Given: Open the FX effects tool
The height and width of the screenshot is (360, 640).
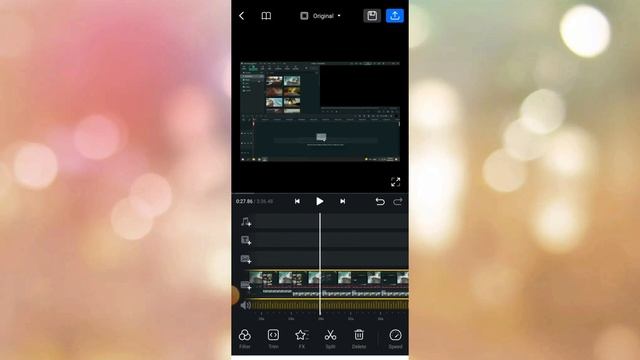Looking at the screenshot, I should coord(302,339).
